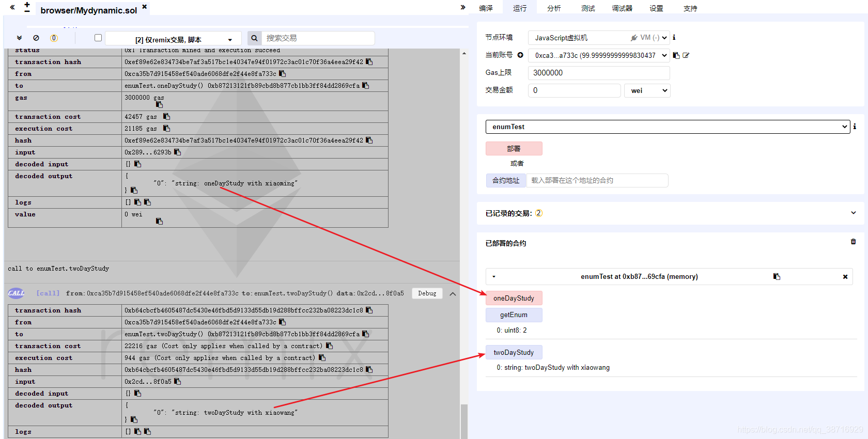This screenshot has height=439, width=868.
Task: Click the pending transactions counter badge
Action: pos(54,38)
